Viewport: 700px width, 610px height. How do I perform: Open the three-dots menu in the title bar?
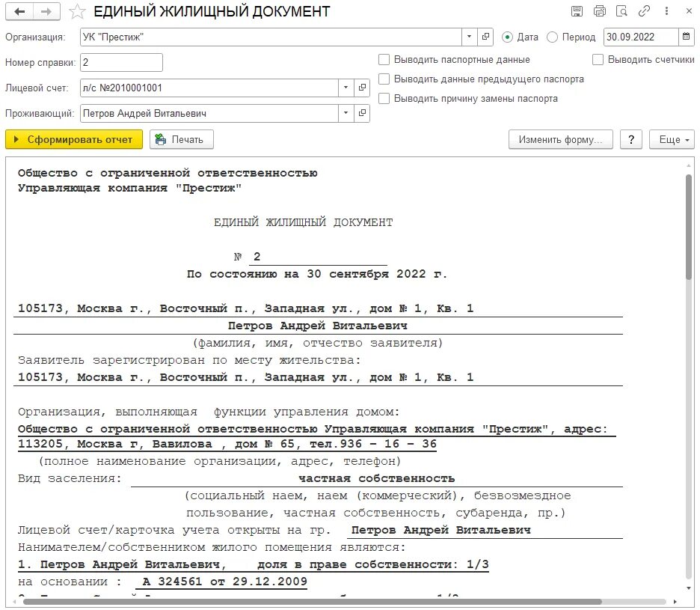click(x=666, y=11)
